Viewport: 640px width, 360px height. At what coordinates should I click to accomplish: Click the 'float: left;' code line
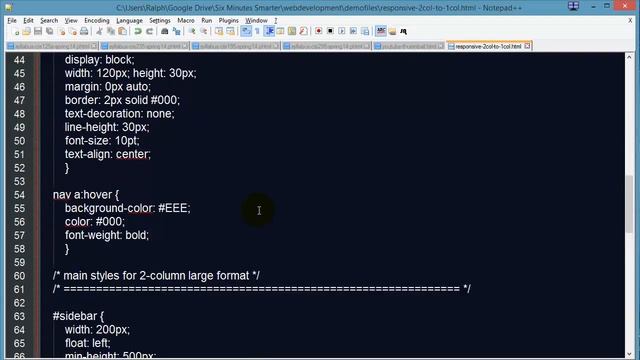click(87, 343)
